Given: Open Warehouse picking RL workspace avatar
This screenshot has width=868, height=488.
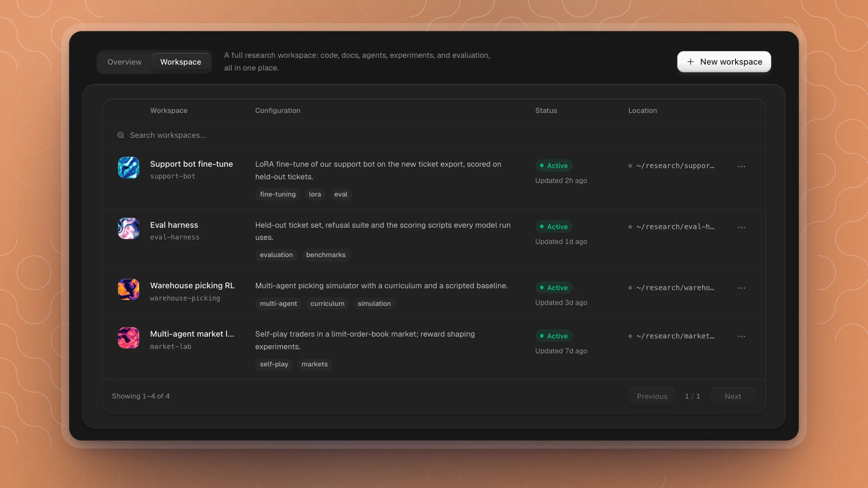Looking at the screenshot, I should [128, 289].
